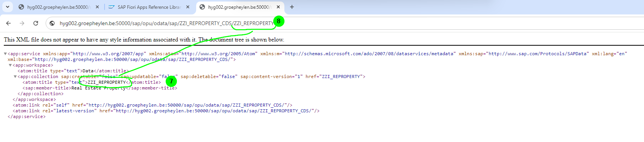
Task: View site information icon in address bar
Action: (x=52, y=23)
